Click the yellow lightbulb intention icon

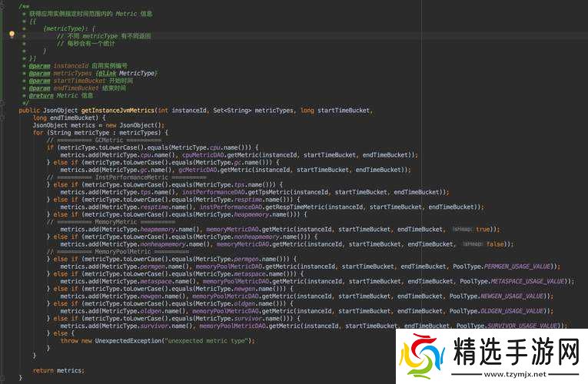12,35
